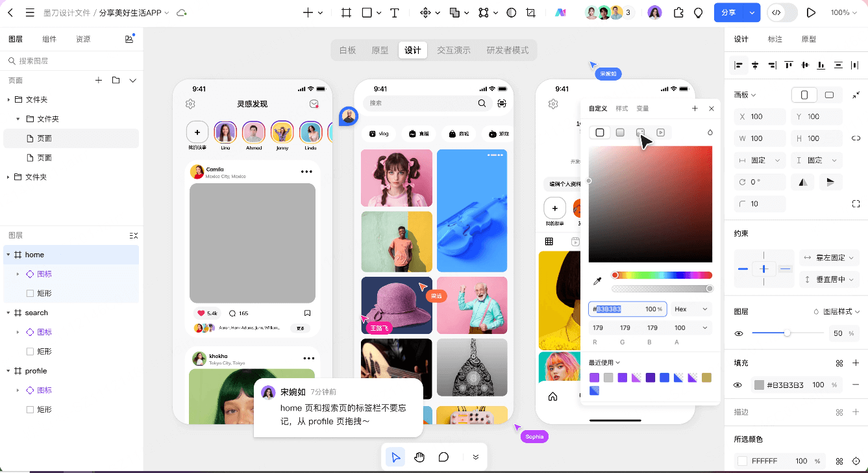868x473 pixels.
Task: Click the Play preview button
Action: 811,12
